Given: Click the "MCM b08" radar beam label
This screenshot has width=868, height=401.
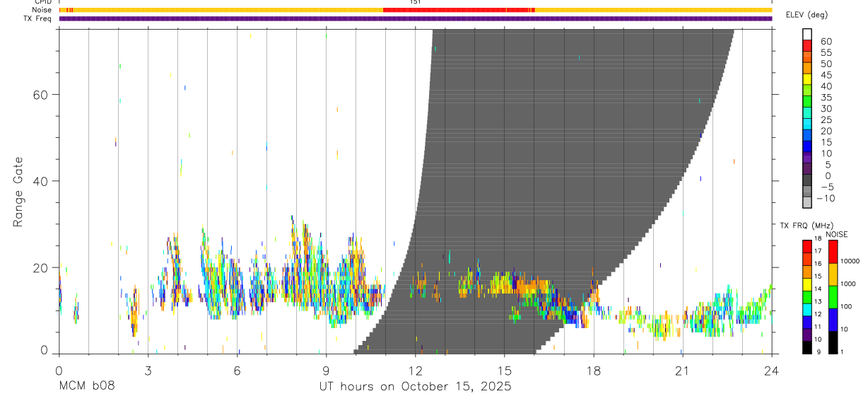Looking at the screenshot, I should pos(86,387).
